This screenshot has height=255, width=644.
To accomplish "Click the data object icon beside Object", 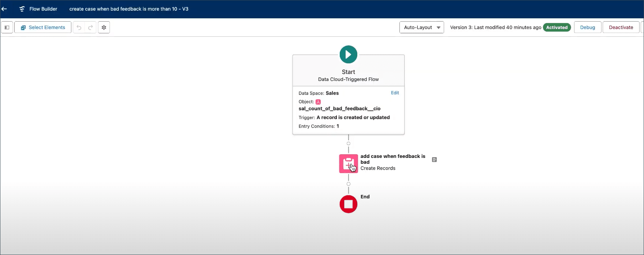I will coord(318,102).
